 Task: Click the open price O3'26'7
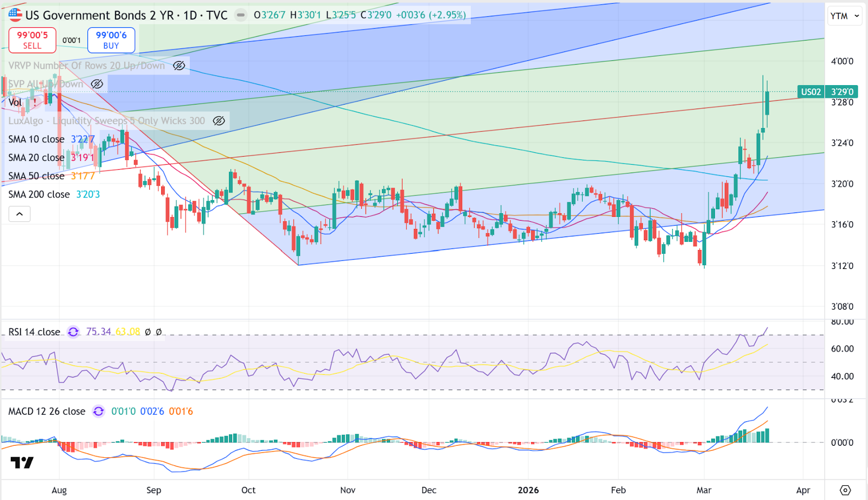270,15
